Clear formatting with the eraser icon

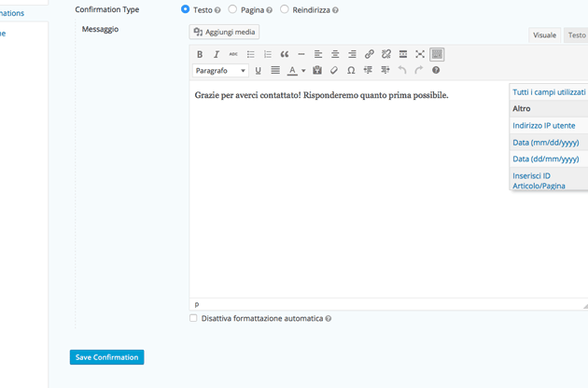pos(334,71)
